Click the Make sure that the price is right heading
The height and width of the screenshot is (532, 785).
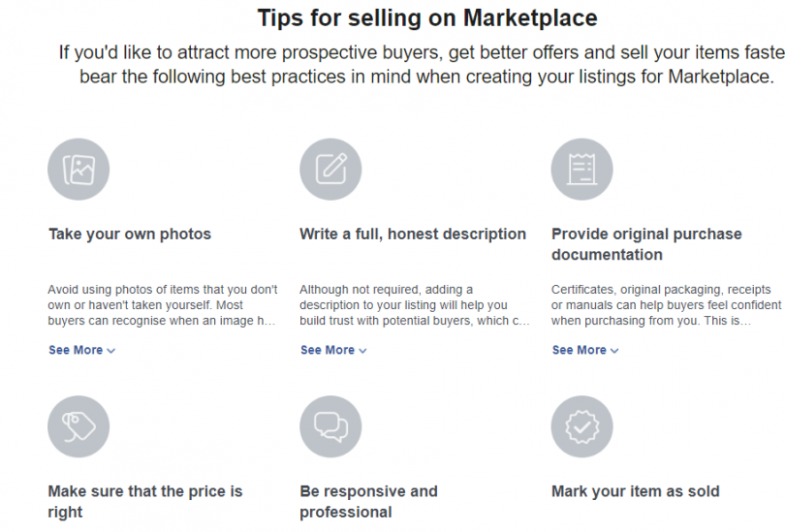(x=145, y=501)
